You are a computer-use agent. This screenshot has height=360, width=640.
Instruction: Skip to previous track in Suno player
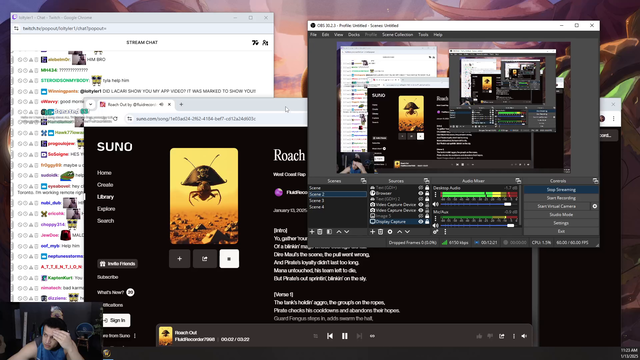coord(330,336)
